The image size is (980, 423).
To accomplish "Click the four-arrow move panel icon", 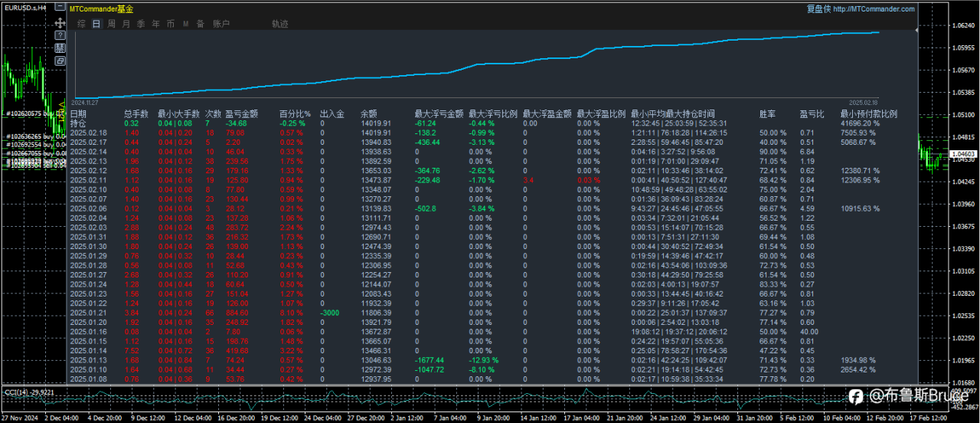I will [60, 23].
